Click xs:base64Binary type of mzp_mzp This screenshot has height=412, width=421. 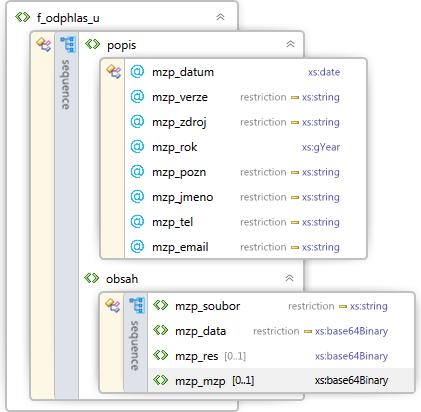click(352, 380)
